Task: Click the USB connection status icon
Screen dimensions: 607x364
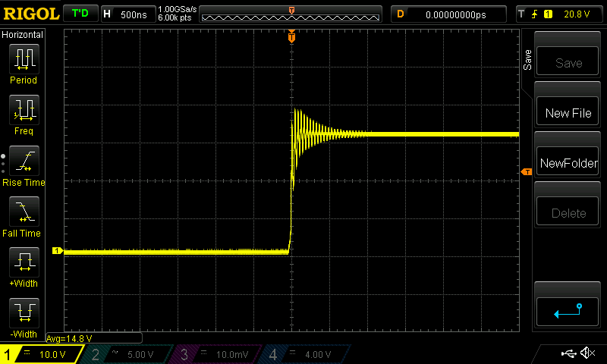Action: (x=568, y=353)
